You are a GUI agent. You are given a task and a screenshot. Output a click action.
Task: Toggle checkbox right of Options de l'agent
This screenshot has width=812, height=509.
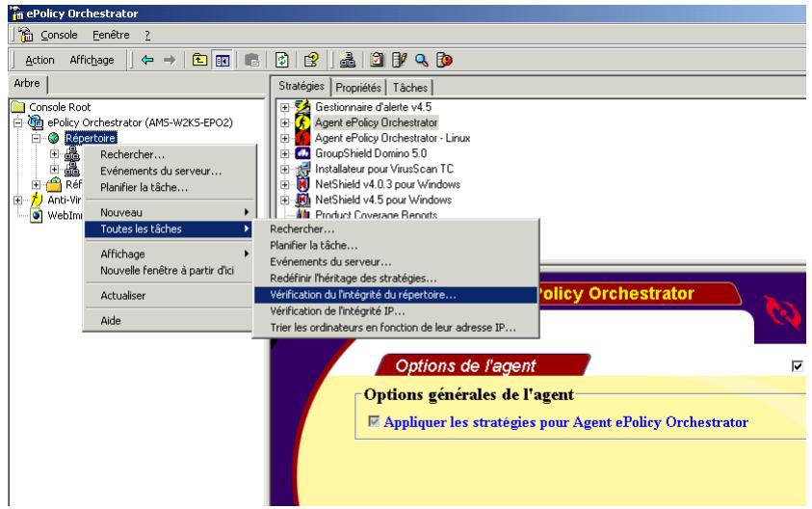point(797,366)
